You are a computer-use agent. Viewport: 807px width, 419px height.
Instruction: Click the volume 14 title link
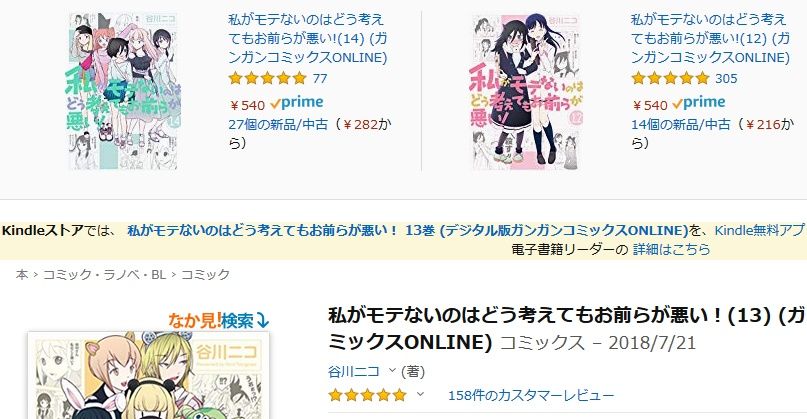click(308, 39)
